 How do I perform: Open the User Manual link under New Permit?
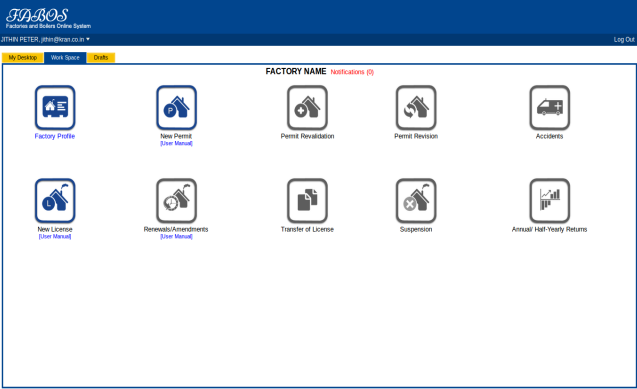tap(176, 143)
